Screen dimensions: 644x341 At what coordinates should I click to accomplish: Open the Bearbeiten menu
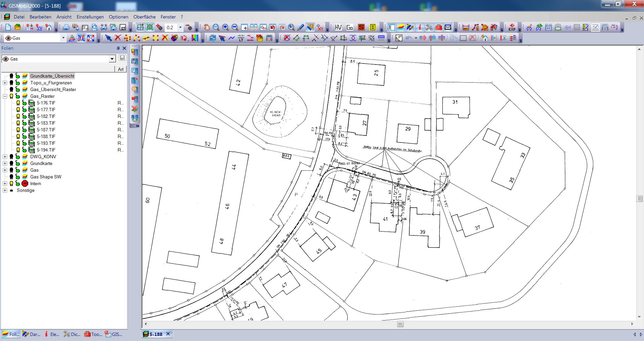point(40,17)
